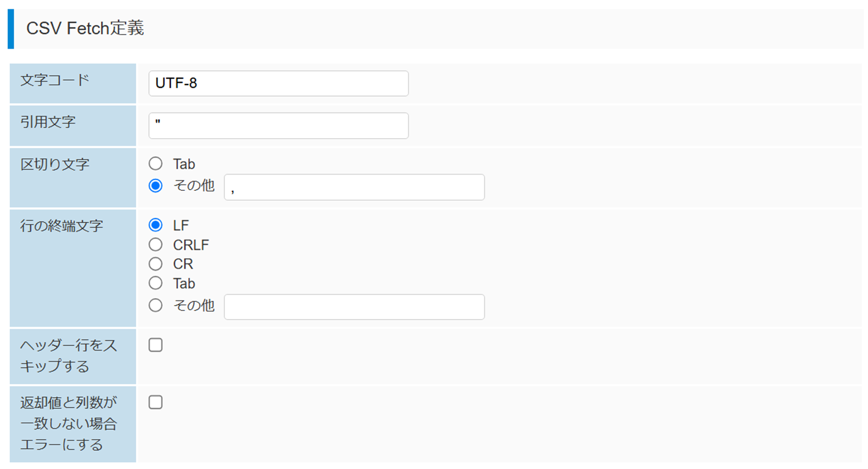Click the CSV Fetch定義 section heading

[x=85, y=29]
